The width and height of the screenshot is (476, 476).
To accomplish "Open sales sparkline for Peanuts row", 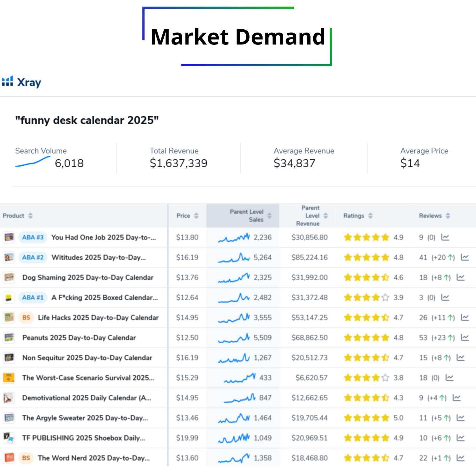I will tap(234, 338).
